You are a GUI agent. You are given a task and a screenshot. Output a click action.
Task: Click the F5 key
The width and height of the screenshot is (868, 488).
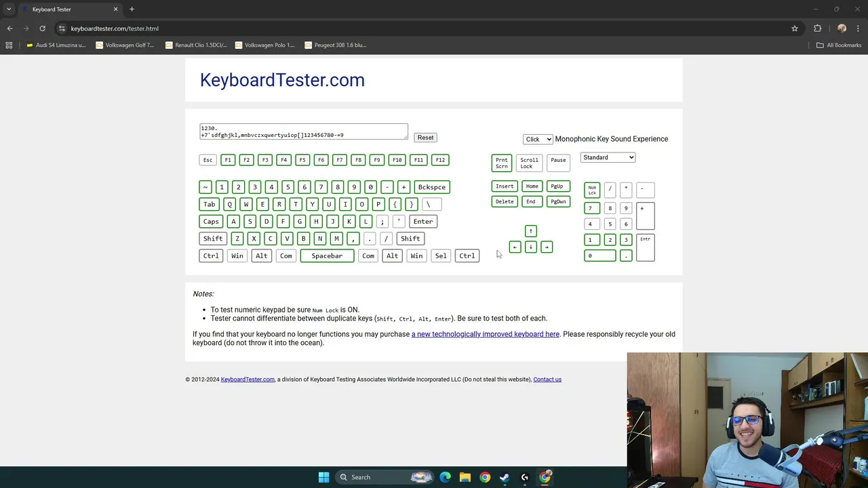[x=302, y=160]
